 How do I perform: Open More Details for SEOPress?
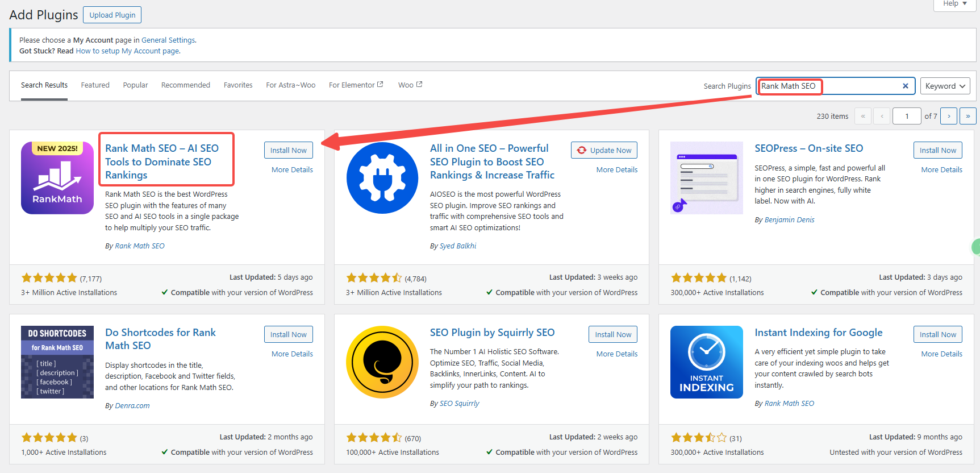click(941, 169)
